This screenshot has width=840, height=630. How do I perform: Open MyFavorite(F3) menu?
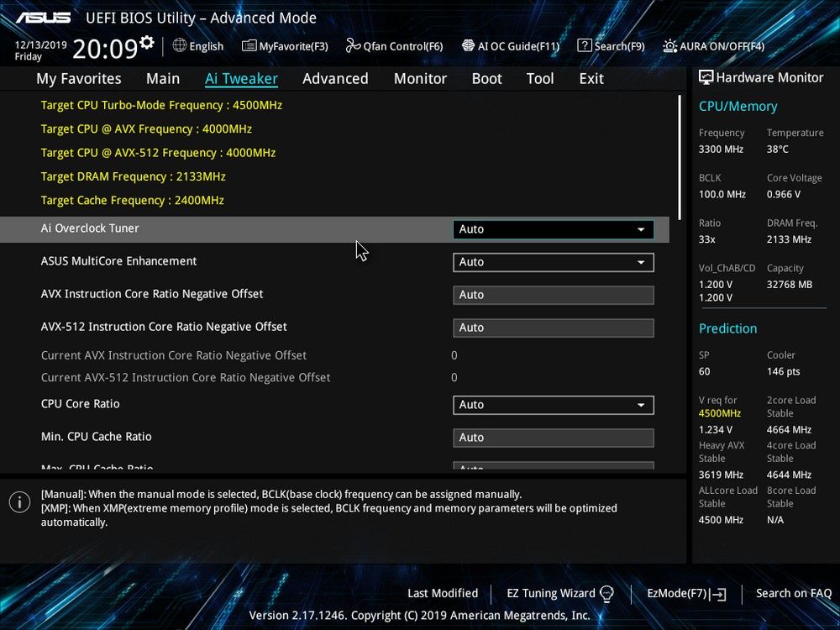(x=285, y=46)
